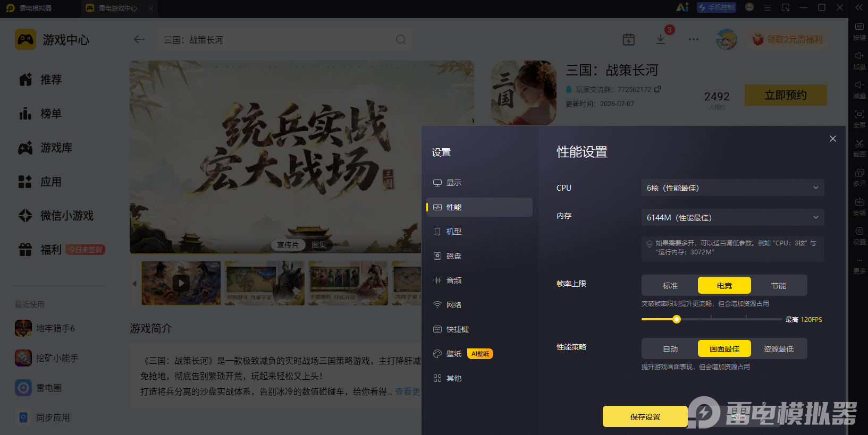Go back using the left arrow icon
868x435 pixels.
coord(139,39)
